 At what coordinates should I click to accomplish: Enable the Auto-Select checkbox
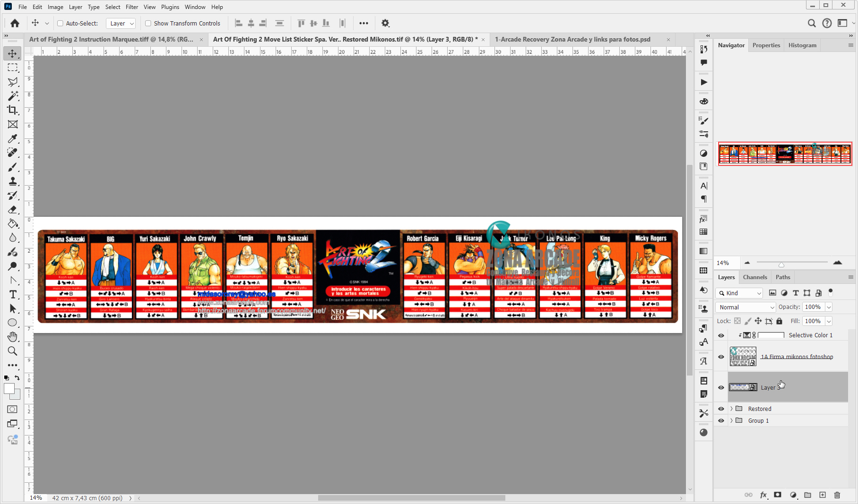[x=60, y=23]
